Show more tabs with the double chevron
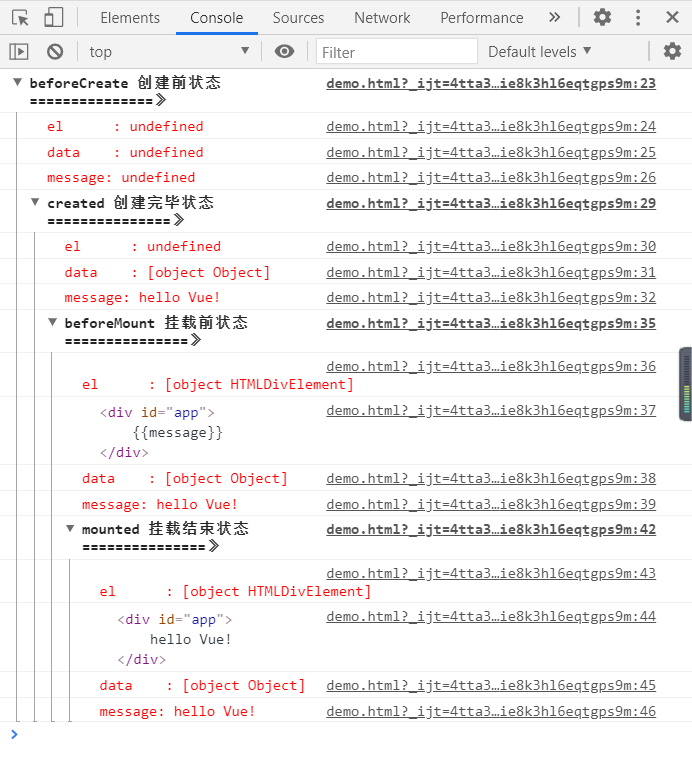 pos(555,17)
